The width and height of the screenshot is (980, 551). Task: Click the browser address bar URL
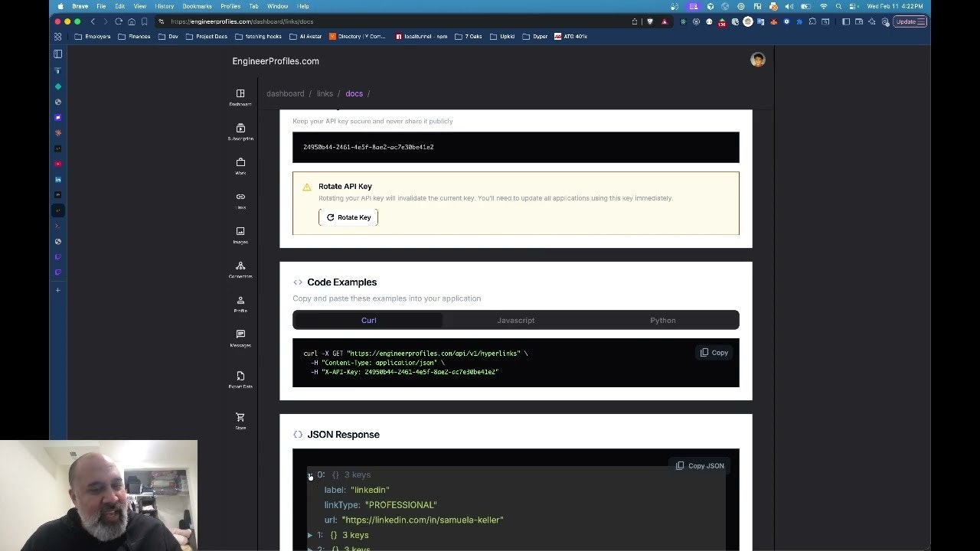tap(242, 21)
